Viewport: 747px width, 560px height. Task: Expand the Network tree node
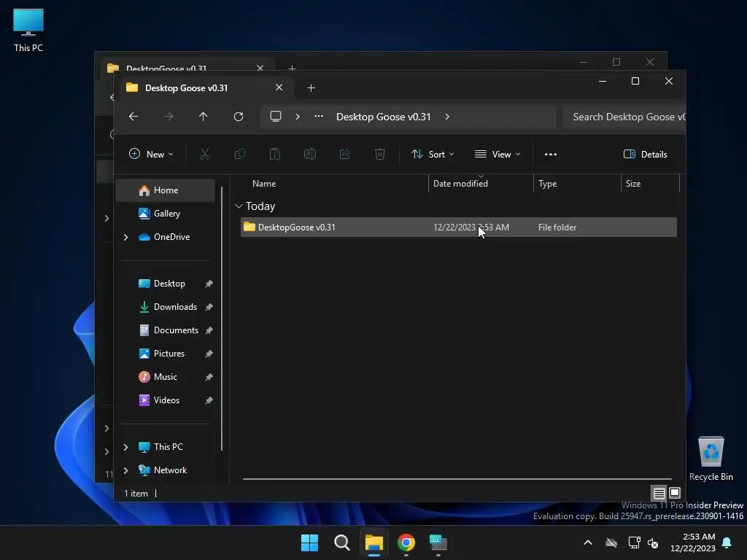tap(125, 470)
